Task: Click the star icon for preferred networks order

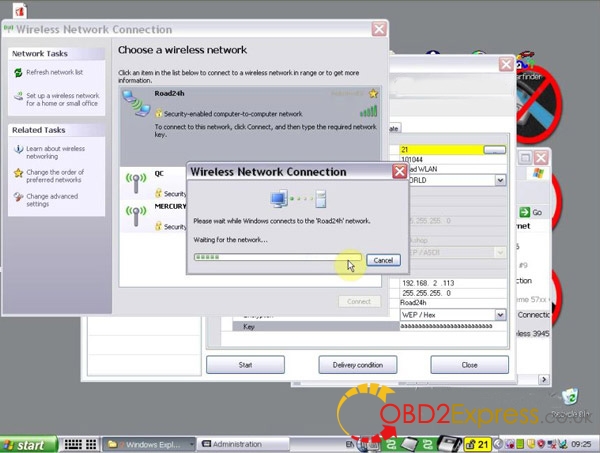Action: click(17, 173)
